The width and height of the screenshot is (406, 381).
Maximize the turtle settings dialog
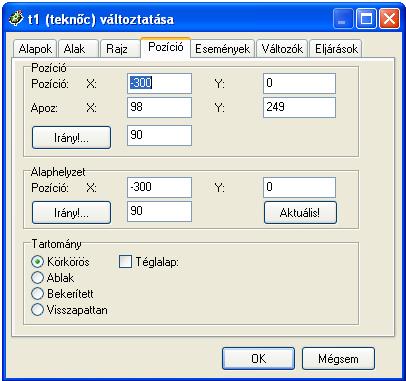point(366,19)
